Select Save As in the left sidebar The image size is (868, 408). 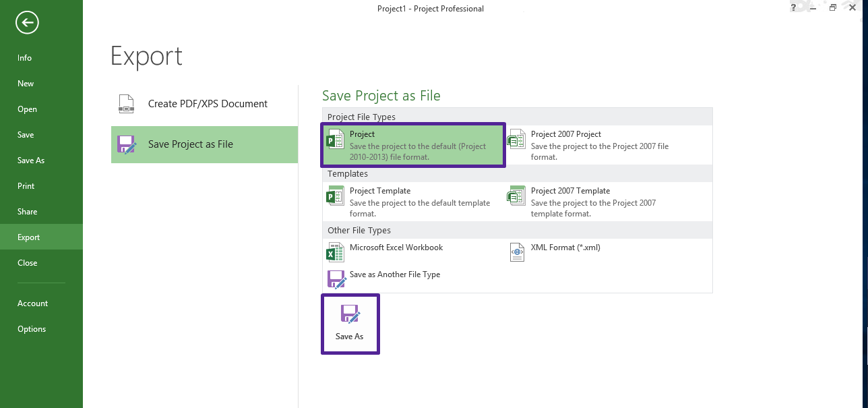coord(41,161)
